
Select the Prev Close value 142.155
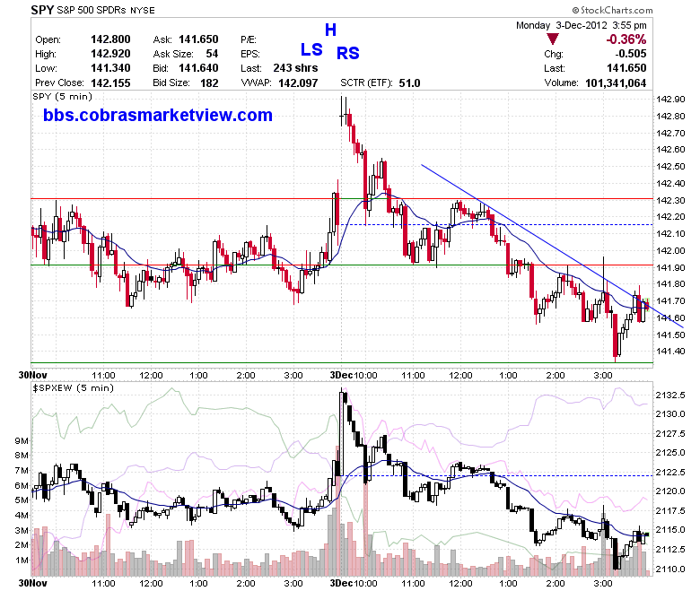[x=110, y=83]
